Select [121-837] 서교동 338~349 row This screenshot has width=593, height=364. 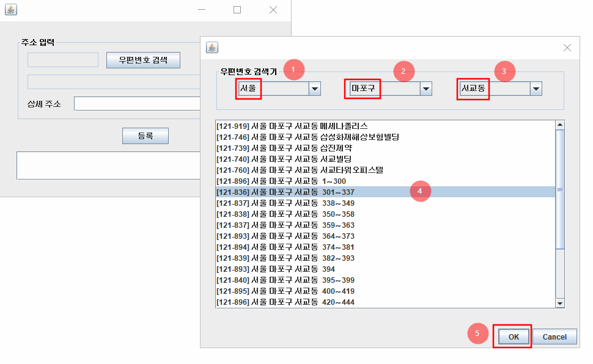tap(385, 203)
